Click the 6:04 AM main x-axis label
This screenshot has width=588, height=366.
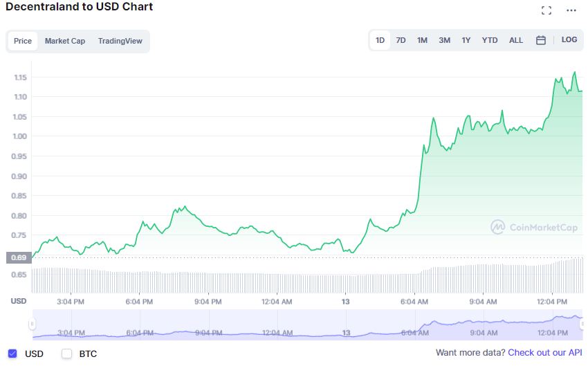click(414, 302)
